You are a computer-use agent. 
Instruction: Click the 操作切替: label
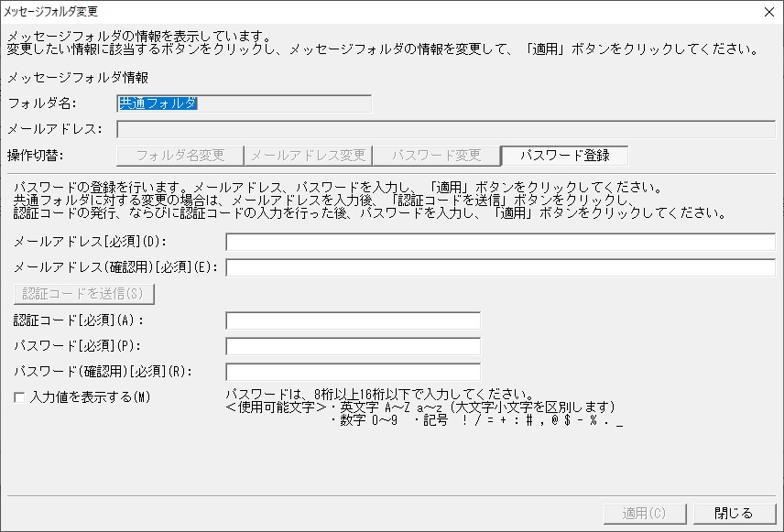pos(36,156)
